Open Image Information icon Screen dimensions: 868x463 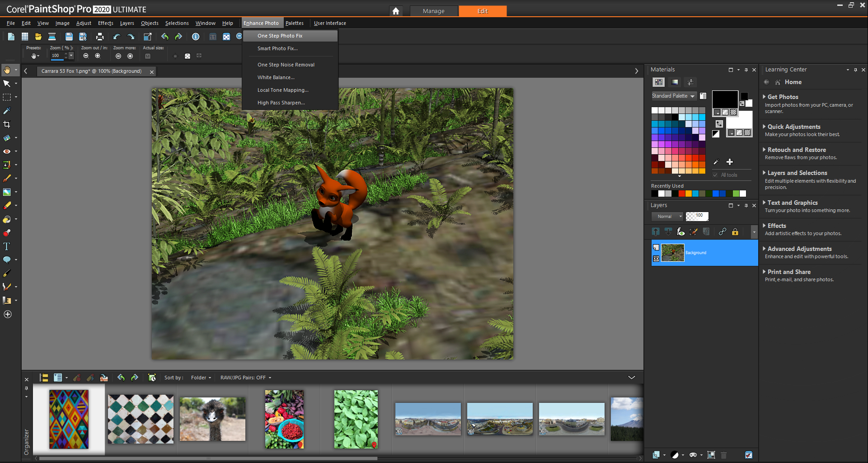[196, 37]
